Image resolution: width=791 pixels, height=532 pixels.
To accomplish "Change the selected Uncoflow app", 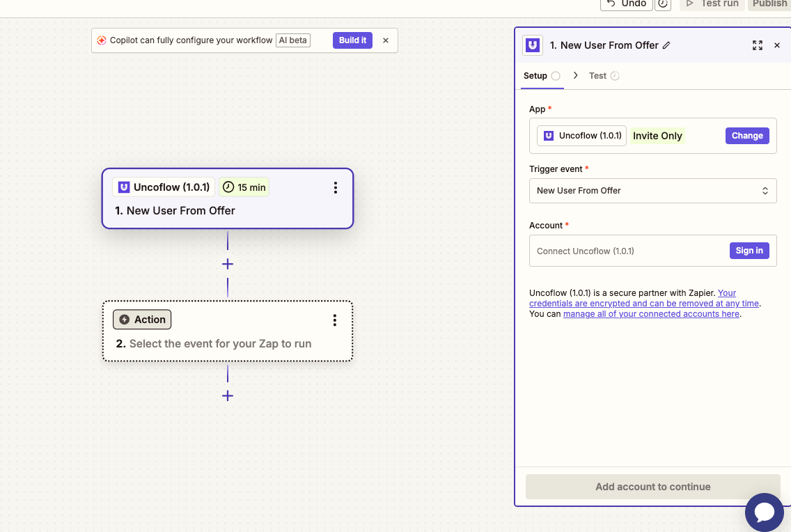I will click(x=747, y=136).
